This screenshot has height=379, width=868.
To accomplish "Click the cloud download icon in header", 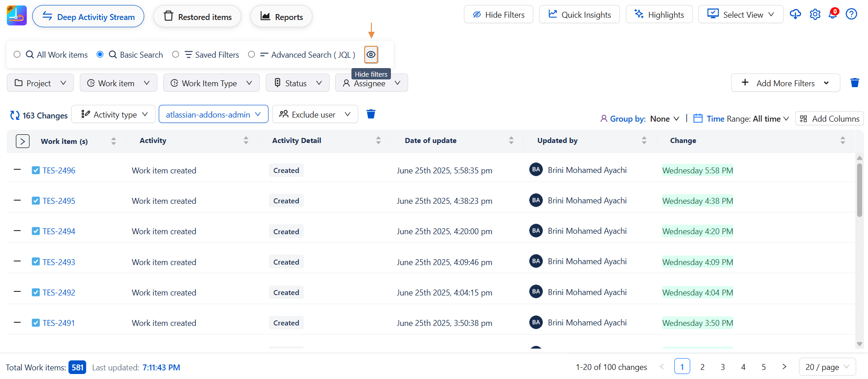I will coord(795,15).
